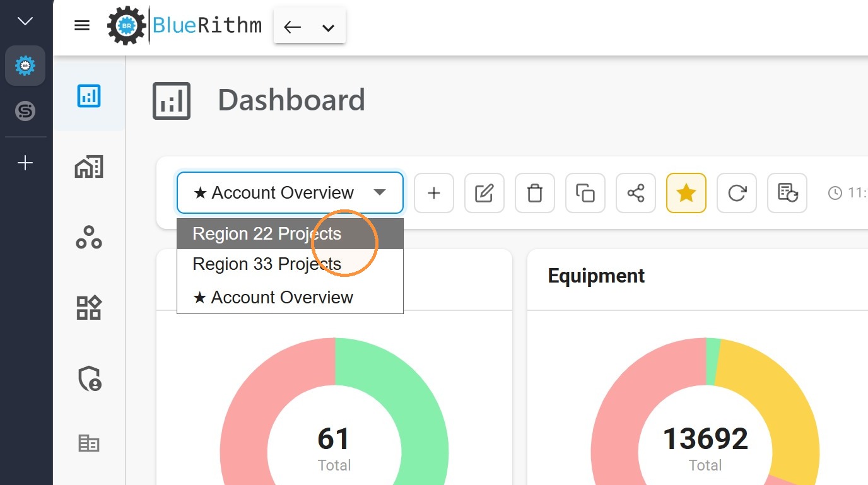Go back with the left arrow button
868x485 pixels.
[x=292, y=27]
